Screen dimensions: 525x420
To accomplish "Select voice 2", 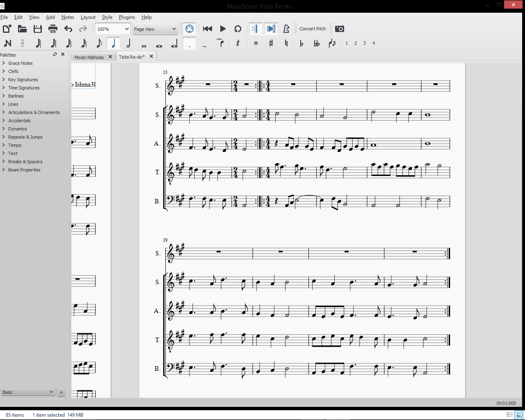I will (x=356, y=43).
